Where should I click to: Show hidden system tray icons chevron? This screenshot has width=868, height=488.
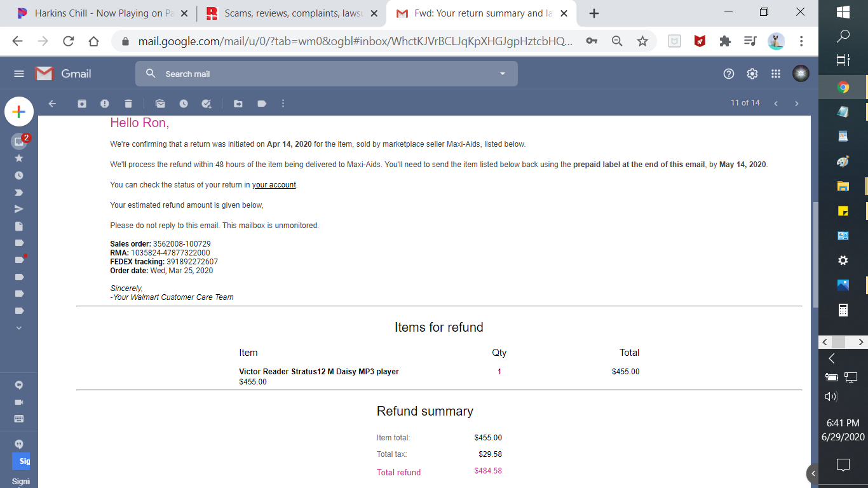pyautogui.click(x=831, y=359)
